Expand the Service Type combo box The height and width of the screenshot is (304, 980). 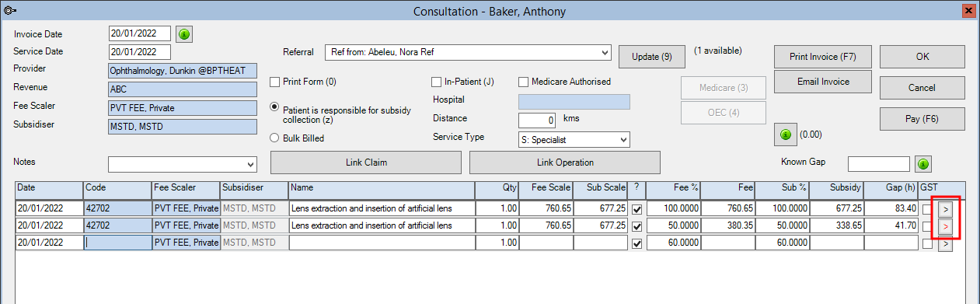[624, 139]
